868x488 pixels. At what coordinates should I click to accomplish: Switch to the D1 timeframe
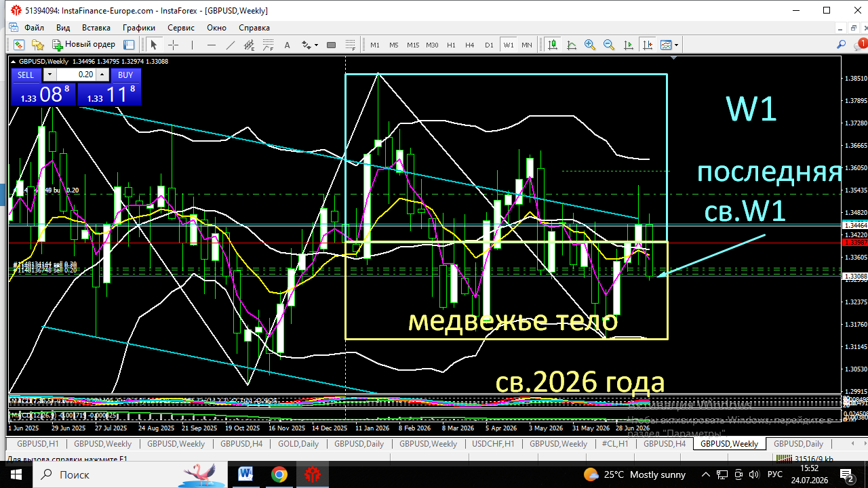(x=489, y=45)
